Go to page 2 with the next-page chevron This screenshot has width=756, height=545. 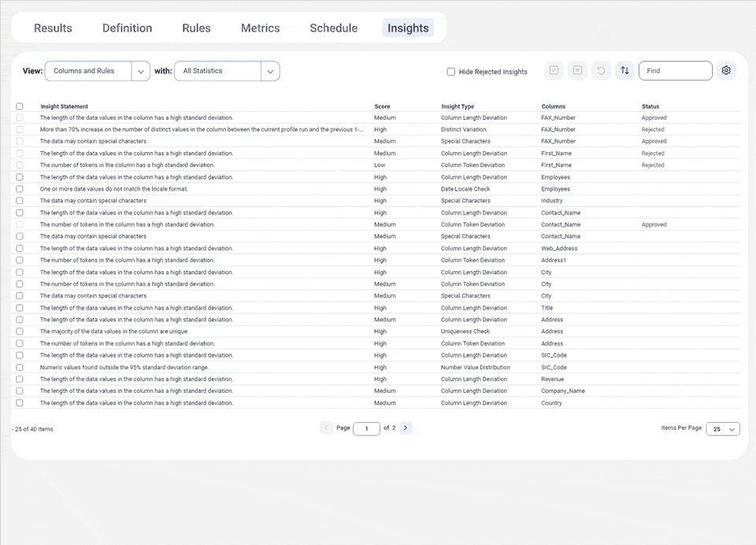point(406,428)
